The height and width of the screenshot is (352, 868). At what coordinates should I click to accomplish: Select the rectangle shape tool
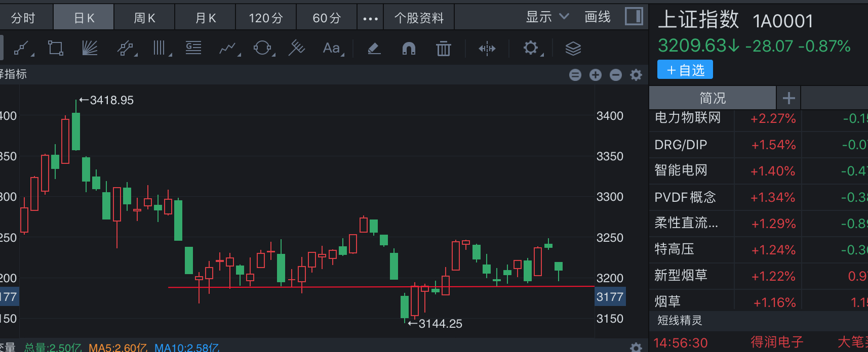[55, 49]
